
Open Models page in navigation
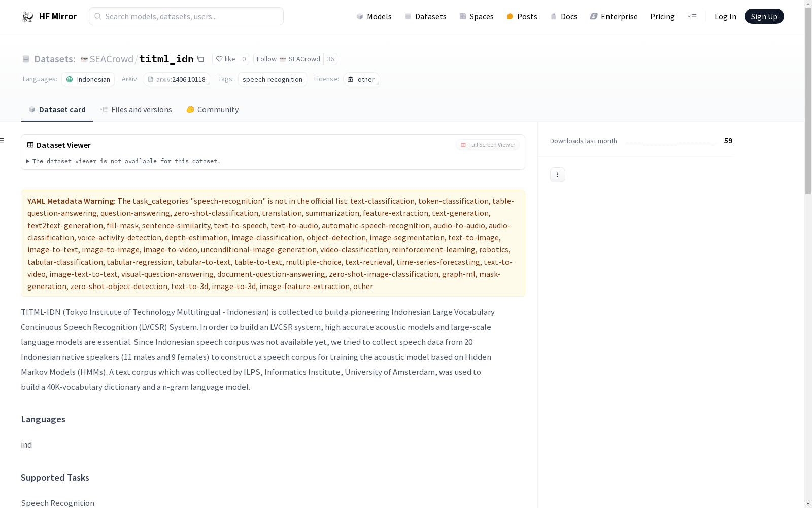(374, 16)
